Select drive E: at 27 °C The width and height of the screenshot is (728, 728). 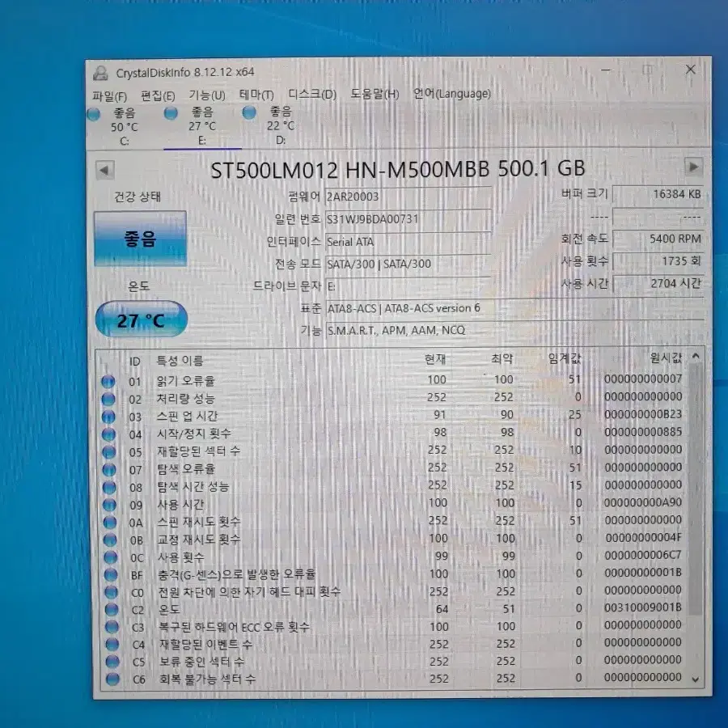click(x=202, y=126)
